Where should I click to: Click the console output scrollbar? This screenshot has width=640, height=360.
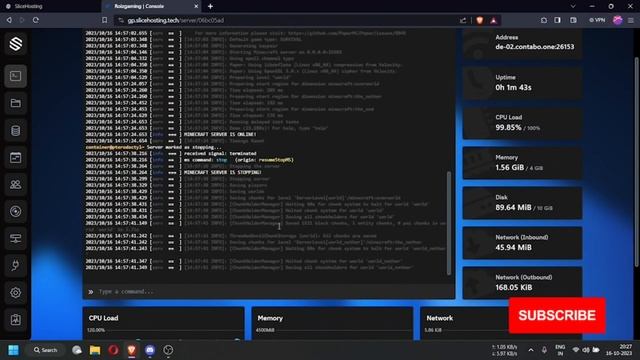click(x=449, y=222)
